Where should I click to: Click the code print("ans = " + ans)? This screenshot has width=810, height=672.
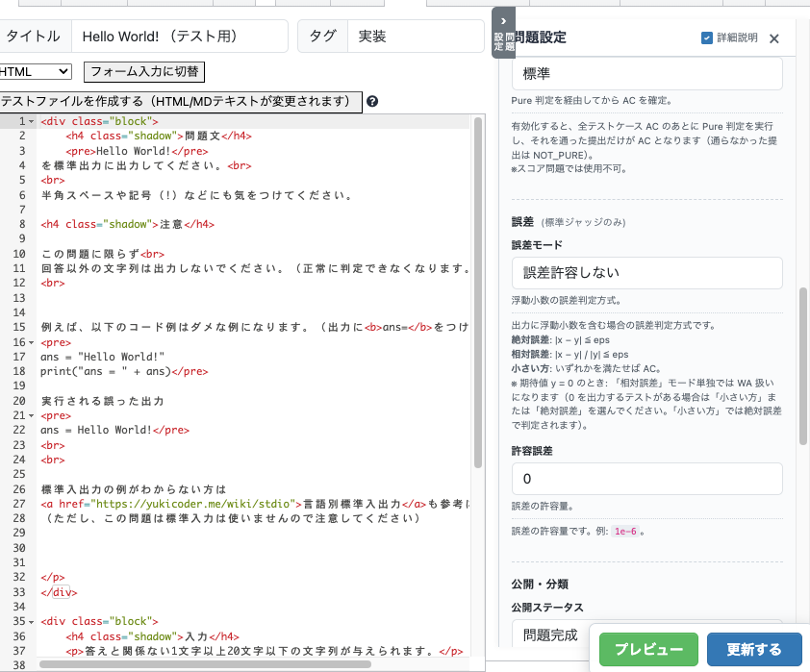point(106,372)
